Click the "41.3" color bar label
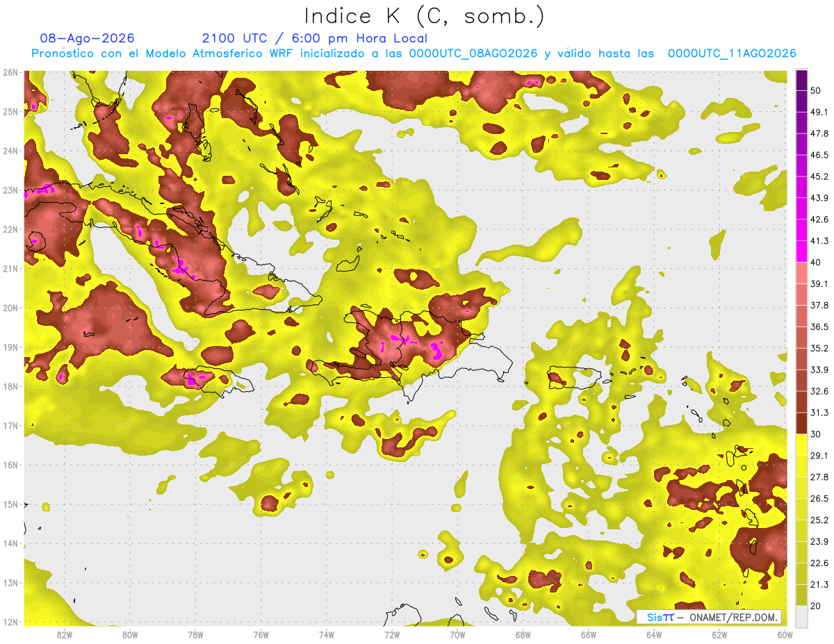This screenshot has width=834, height=644. [x=819, y=241]
